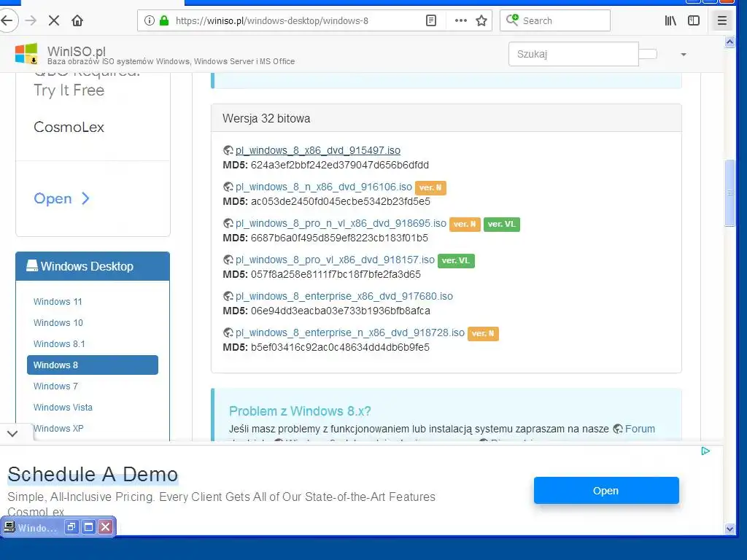The height and width of the screenshot is (560, 747).
Task: Click ver. N badge on pl_windows_8_n_x86 row
Action: (430, 187)
